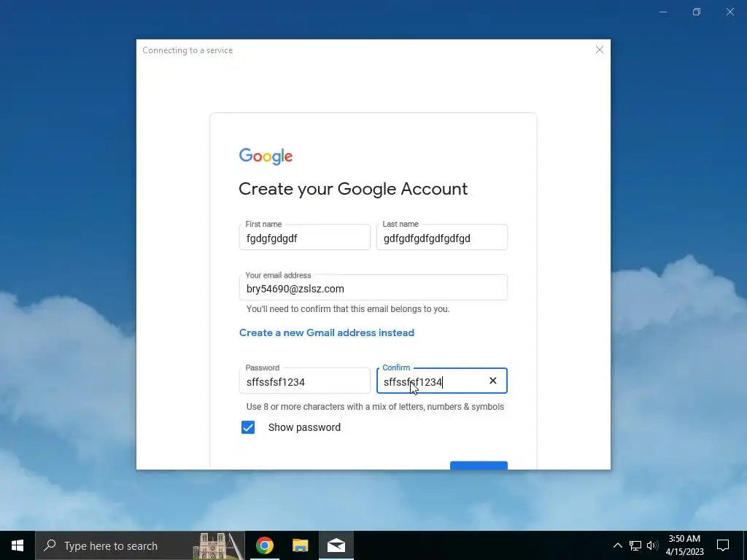Open the volume control tray icon
This screenshot has height=560, width=747.
point(652,545)
